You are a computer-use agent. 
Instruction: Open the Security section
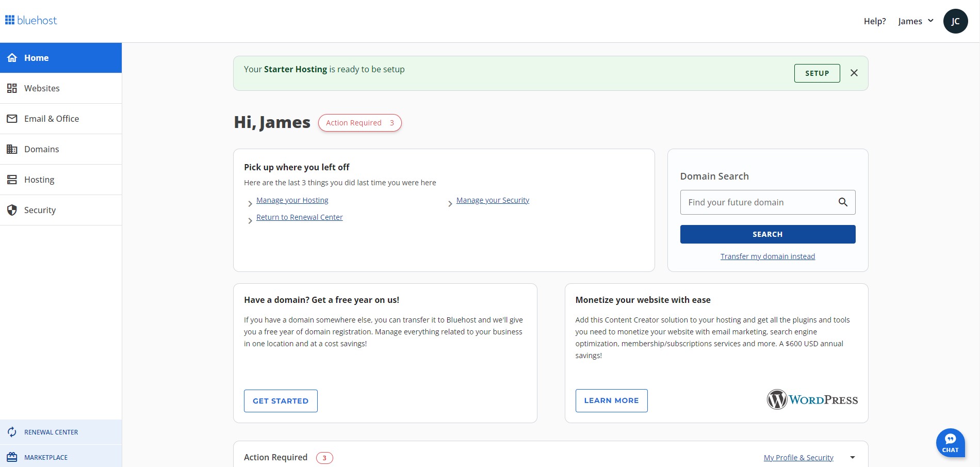61,210
